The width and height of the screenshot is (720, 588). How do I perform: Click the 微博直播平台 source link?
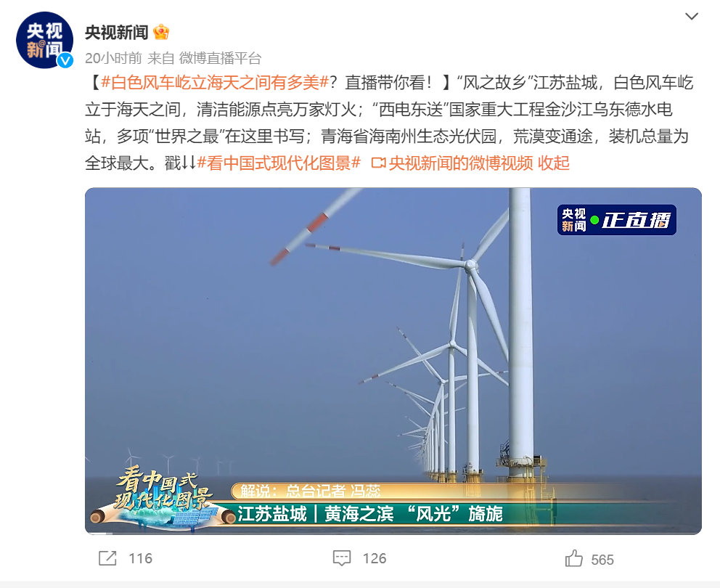coord(220,58)
